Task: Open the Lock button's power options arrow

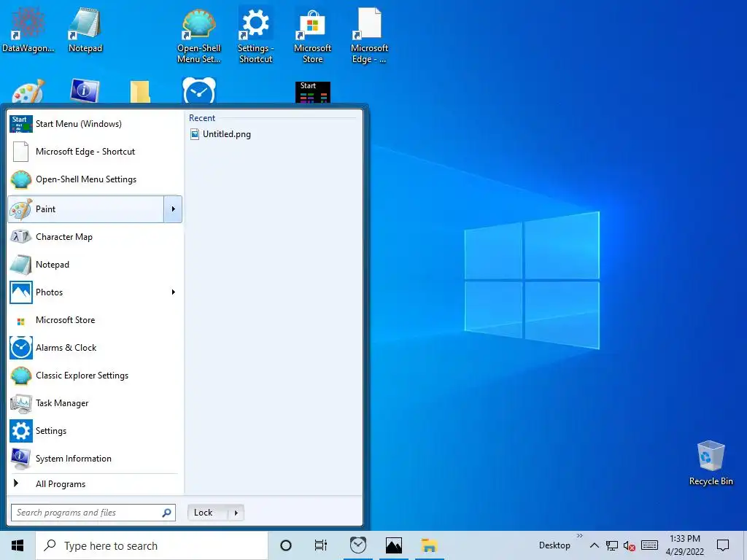Action: 236,513
